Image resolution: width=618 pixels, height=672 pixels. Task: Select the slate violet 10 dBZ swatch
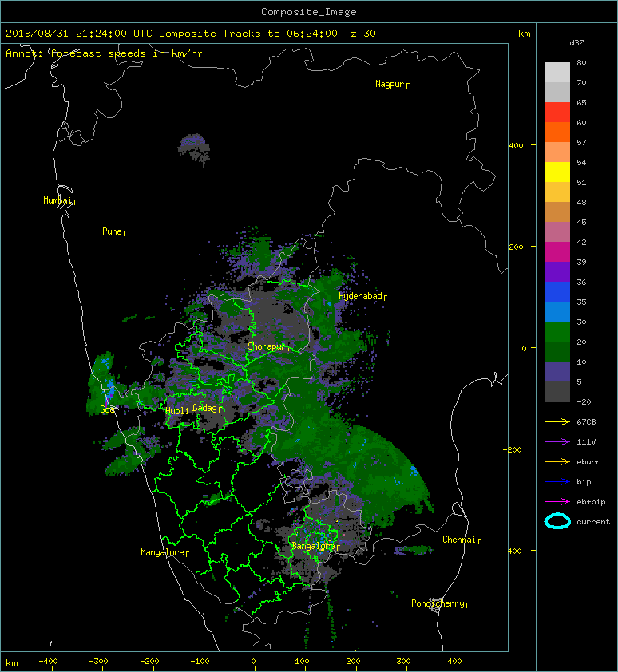coord(557,371)
